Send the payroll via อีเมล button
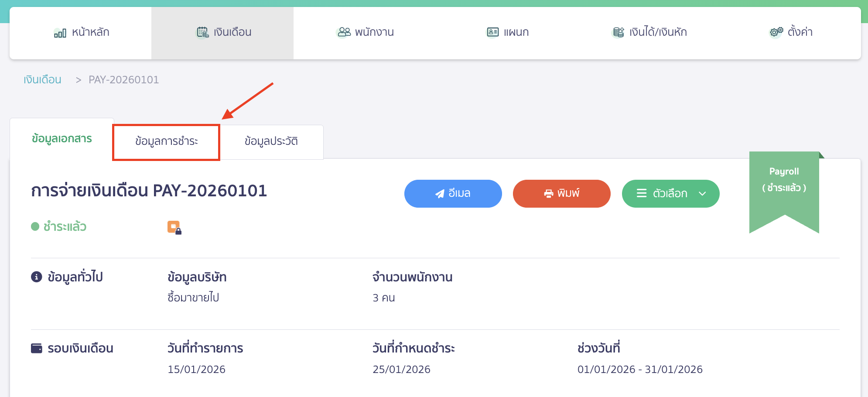Screen dimensions: 868x397 click(453, 194)
